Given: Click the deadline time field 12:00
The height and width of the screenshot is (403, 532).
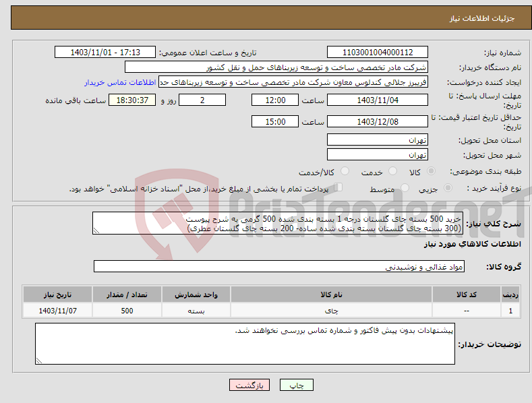Looking at the screenshot, I should (275, 100).
